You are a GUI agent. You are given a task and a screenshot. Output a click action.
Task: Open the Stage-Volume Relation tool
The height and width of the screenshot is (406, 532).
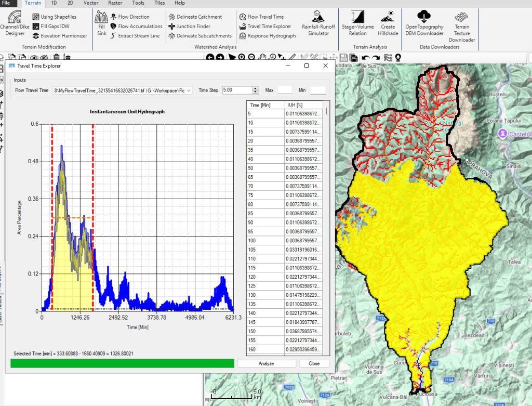point(357,24)
